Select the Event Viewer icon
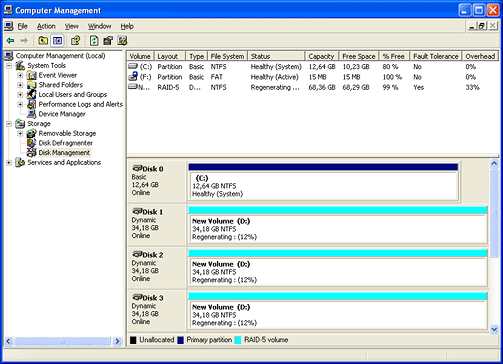Viewport: 503px width, 364px height. [x=31, y=75]
